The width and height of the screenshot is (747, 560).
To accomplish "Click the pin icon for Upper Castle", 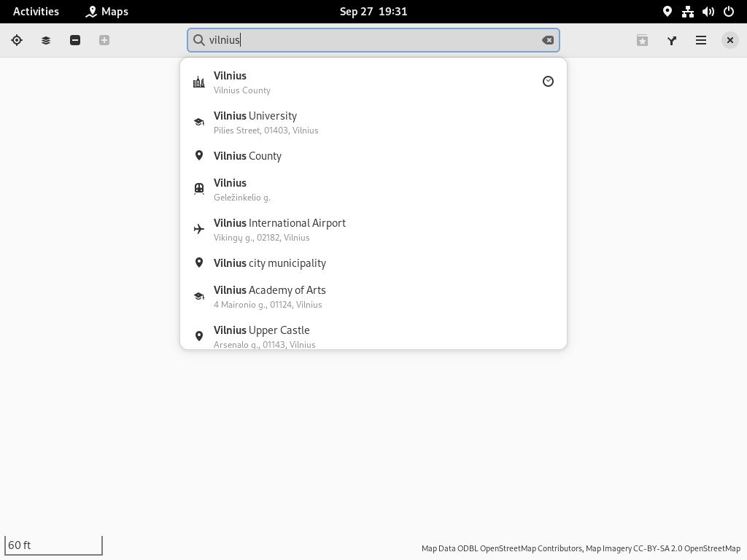I will pos(199,336).
